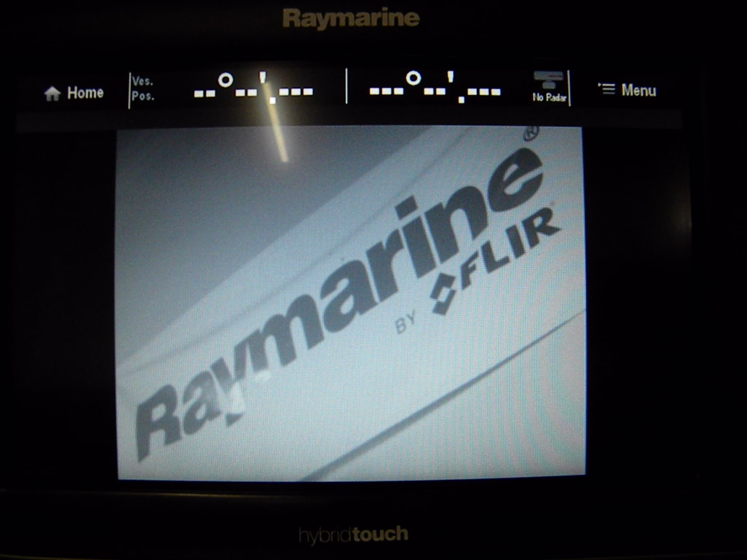
Task: Tap the Home house icon
Action: (53, 94)
